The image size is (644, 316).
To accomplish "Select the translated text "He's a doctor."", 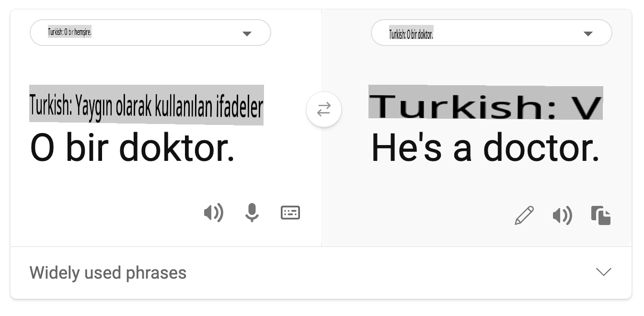I will (x=485, y=148).
